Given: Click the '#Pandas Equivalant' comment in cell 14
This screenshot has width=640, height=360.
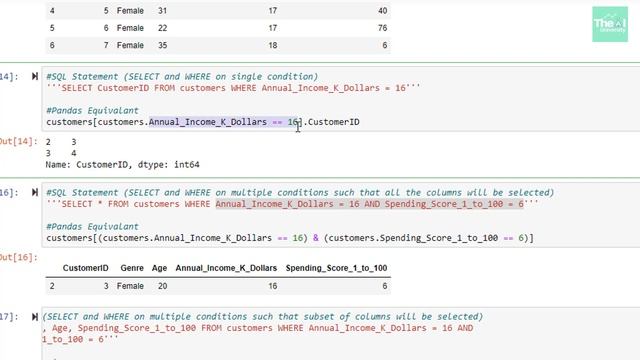Looking at the screenshot, I should click(92, 111).
